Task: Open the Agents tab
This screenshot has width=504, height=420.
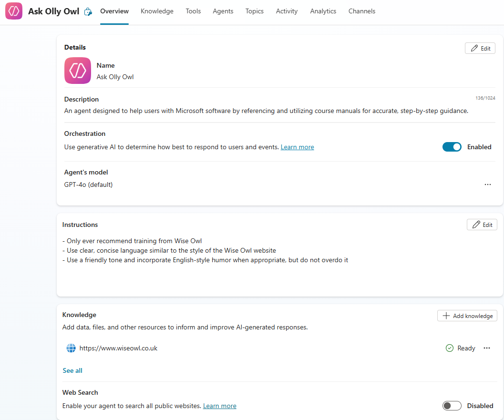Action: 223,11
